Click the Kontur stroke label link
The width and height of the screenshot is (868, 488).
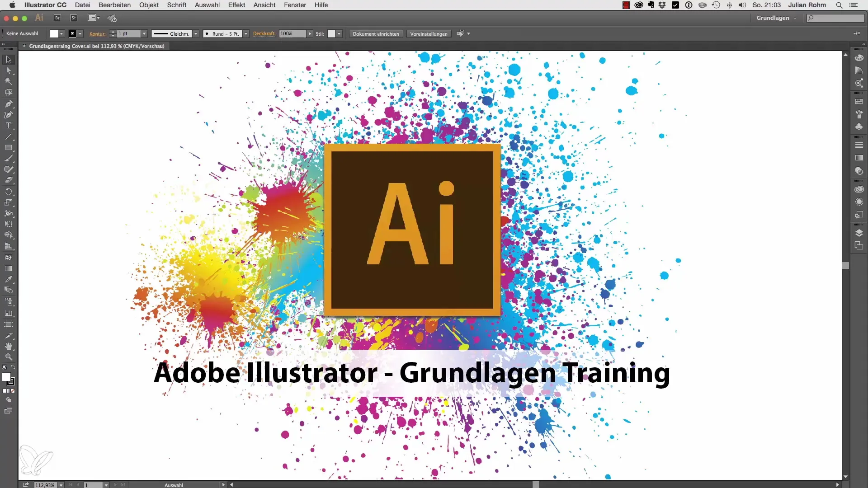click(97, 34)
